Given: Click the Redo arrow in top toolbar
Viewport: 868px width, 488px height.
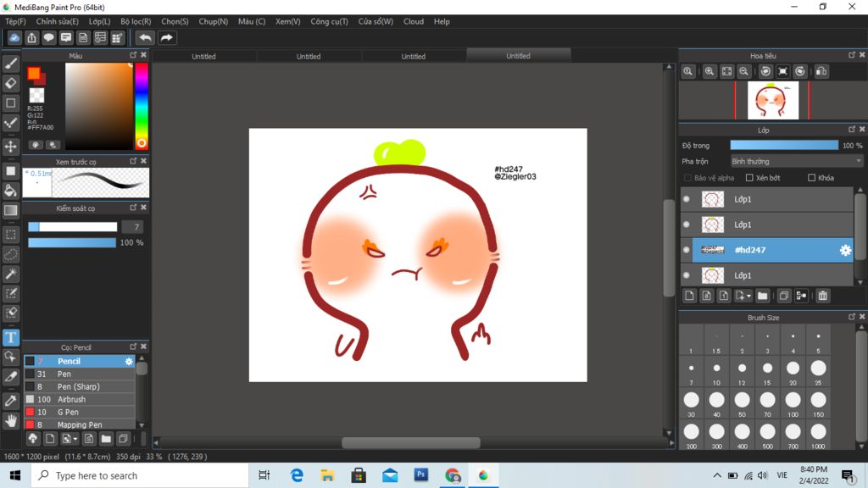Looking at the screenshot, I should tap(166, 37).
